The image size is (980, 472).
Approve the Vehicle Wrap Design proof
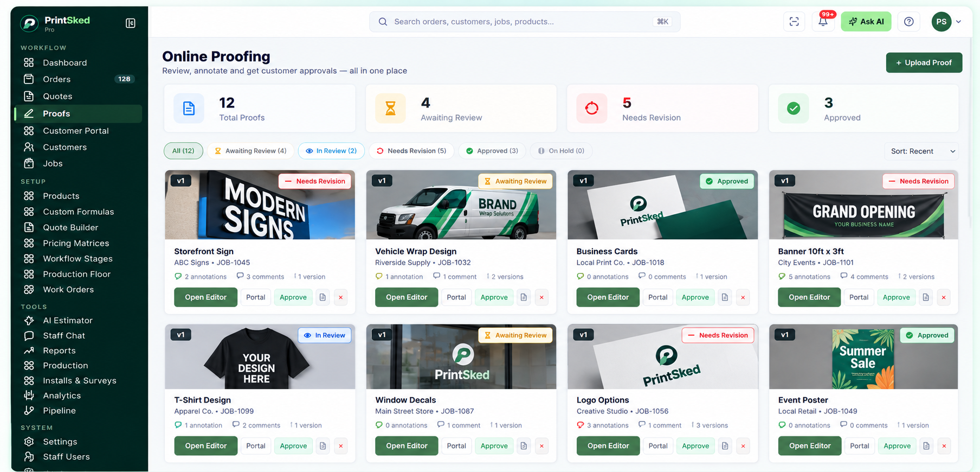pyautogui.click(x=494, y=297)
